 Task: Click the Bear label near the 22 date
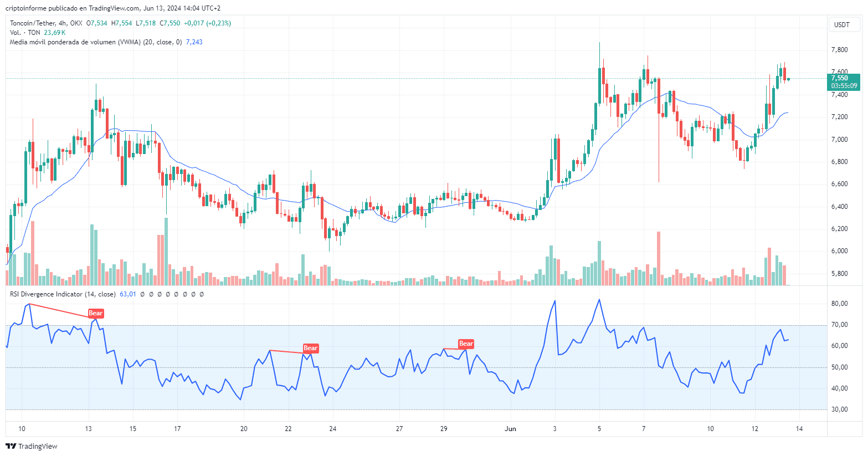pos(311,348)
